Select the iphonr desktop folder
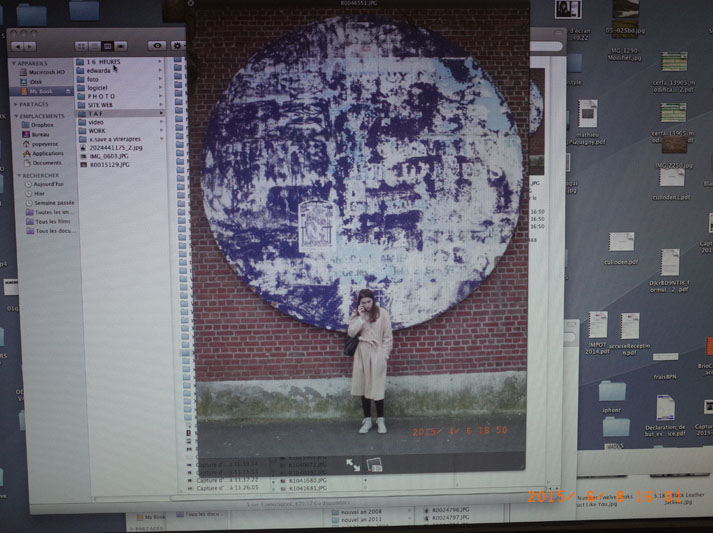The height and width of the screenshot is (533, 713). 612,397
